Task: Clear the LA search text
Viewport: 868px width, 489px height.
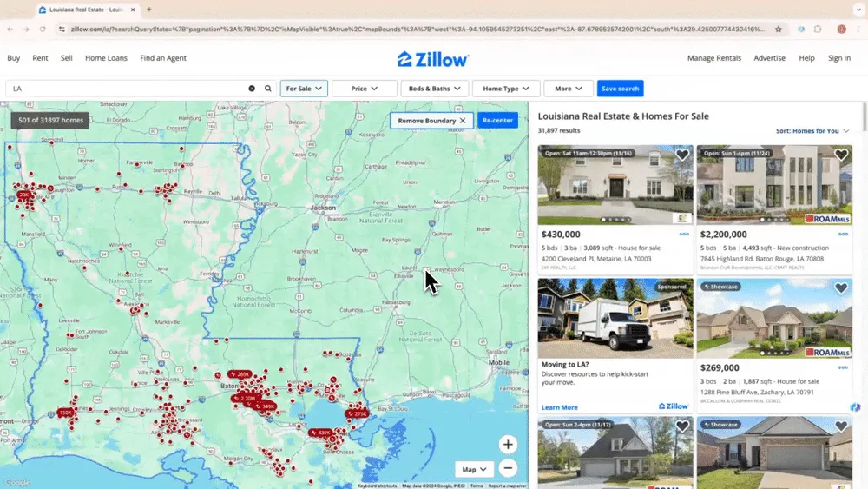Action: coord(252,89)
